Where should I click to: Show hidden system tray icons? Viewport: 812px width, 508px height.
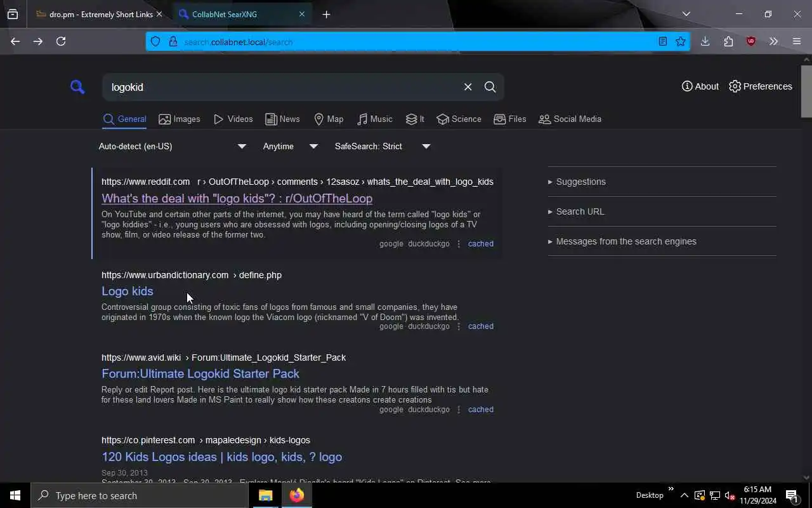684,495
